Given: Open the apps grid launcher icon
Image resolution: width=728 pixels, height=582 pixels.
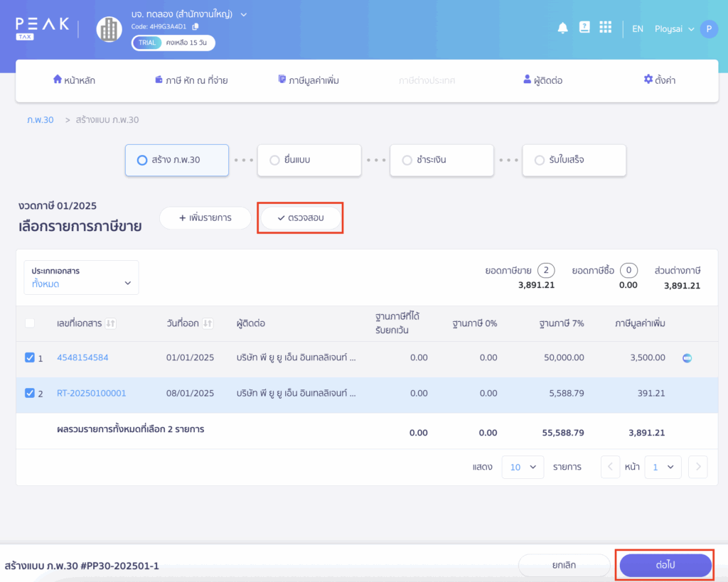Looking at the screenshot, I should click(606, 28).
